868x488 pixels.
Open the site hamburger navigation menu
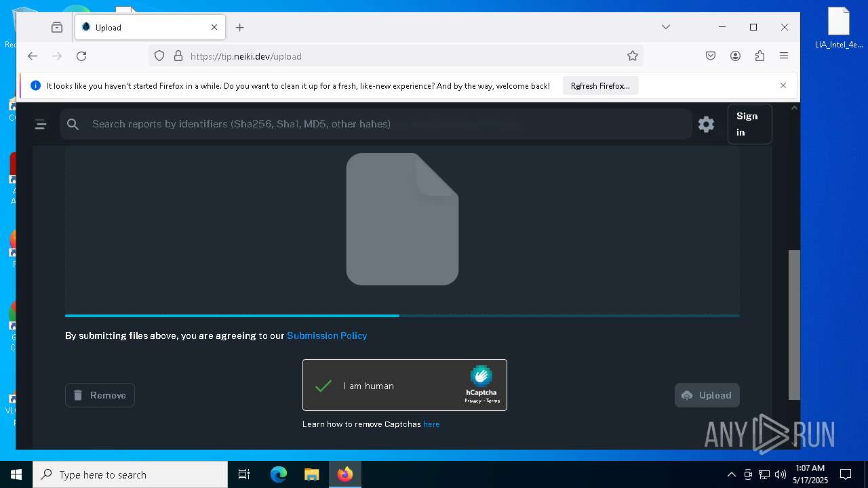tap(41, 124)
